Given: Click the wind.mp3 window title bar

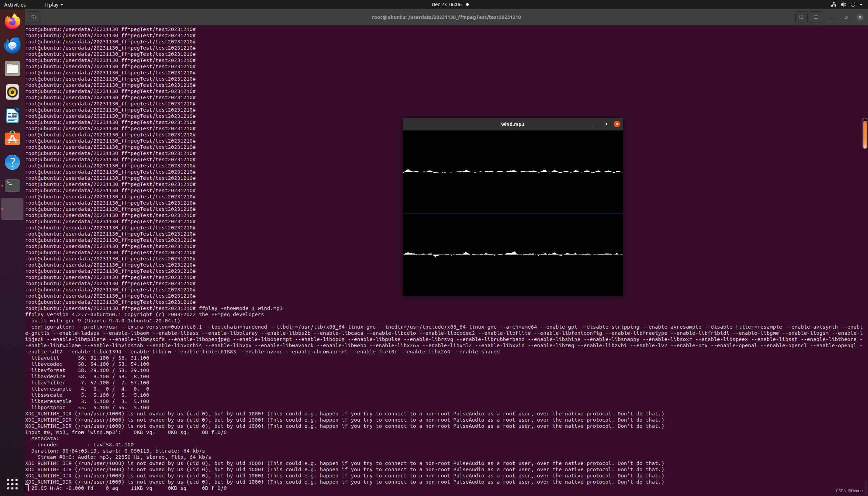Looking at the screenshot, I should click(513, 124).
